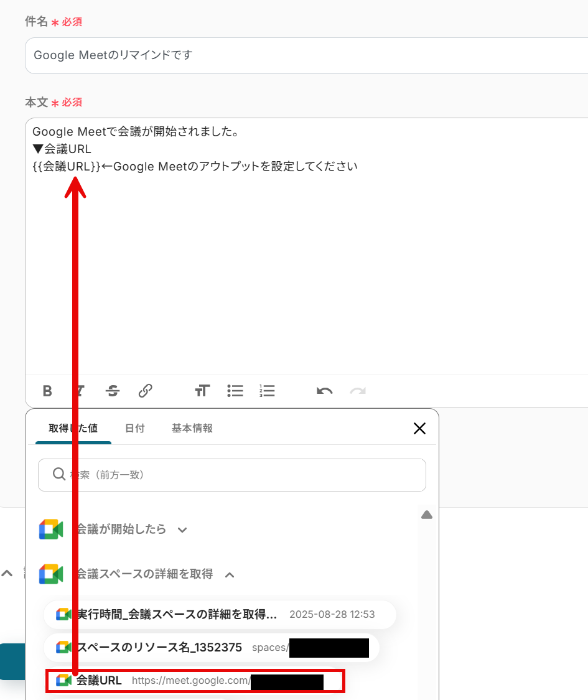
Task: Click the ▼会議URL line in body
Action: point(62,149)
